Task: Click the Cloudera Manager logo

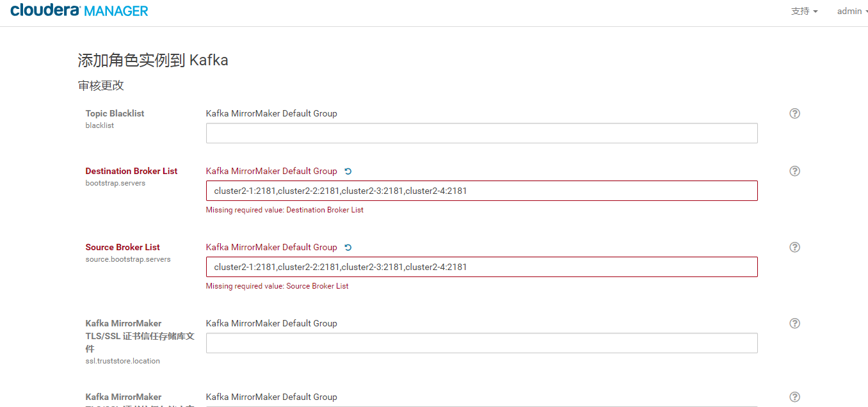Action: [79, 10]
